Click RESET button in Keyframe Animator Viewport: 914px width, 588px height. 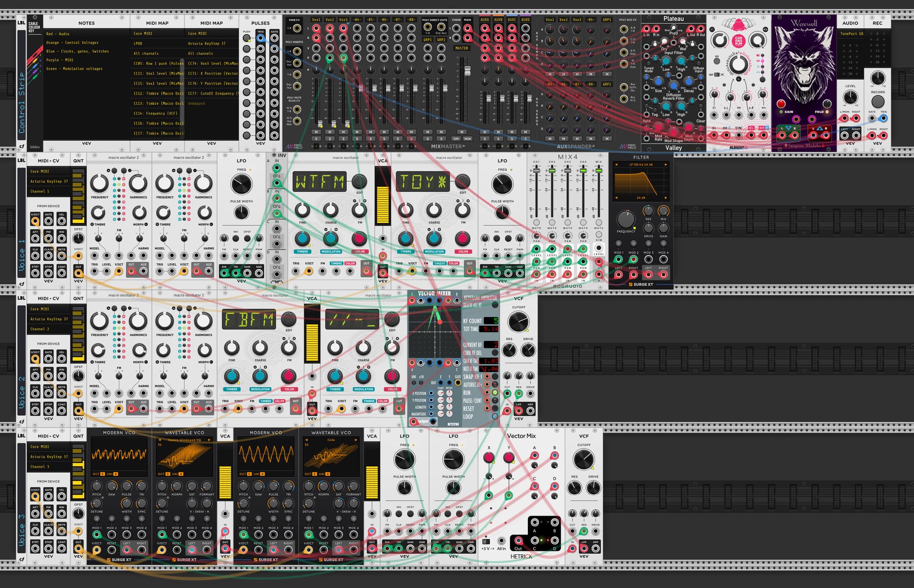point(495,408)
